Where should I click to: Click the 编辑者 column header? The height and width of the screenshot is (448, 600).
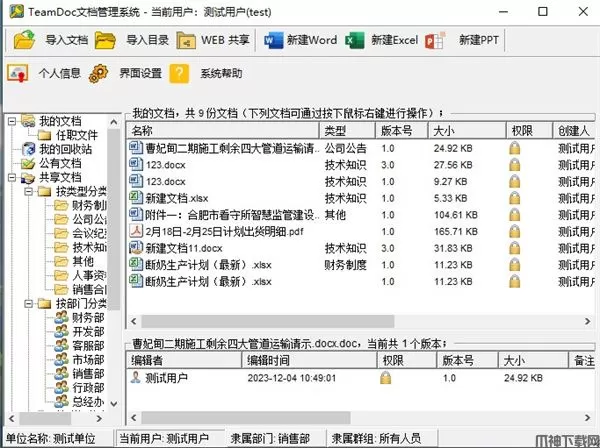(x=184, y=360)
